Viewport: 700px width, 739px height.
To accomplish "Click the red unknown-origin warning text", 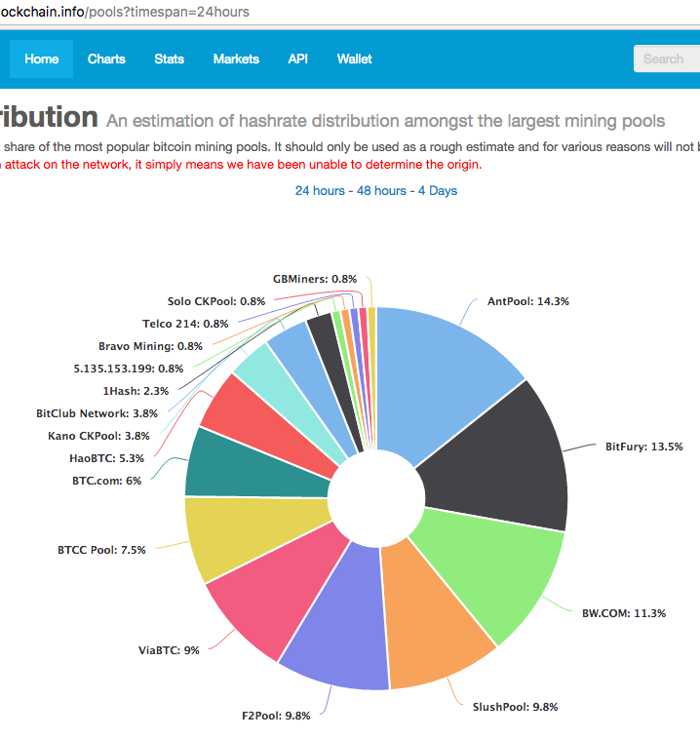I will (x=241, y=165).
